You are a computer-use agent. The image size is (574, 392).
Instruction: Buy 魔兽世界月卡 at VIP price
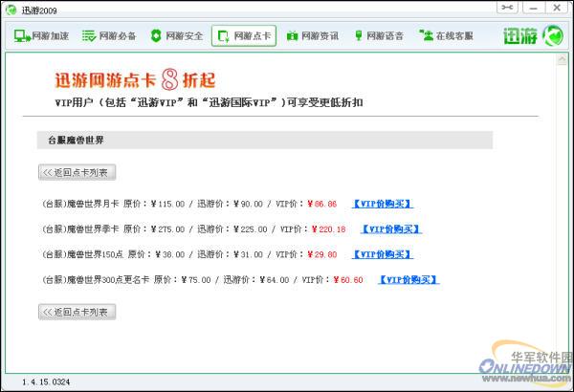click(x=382, y=204)
